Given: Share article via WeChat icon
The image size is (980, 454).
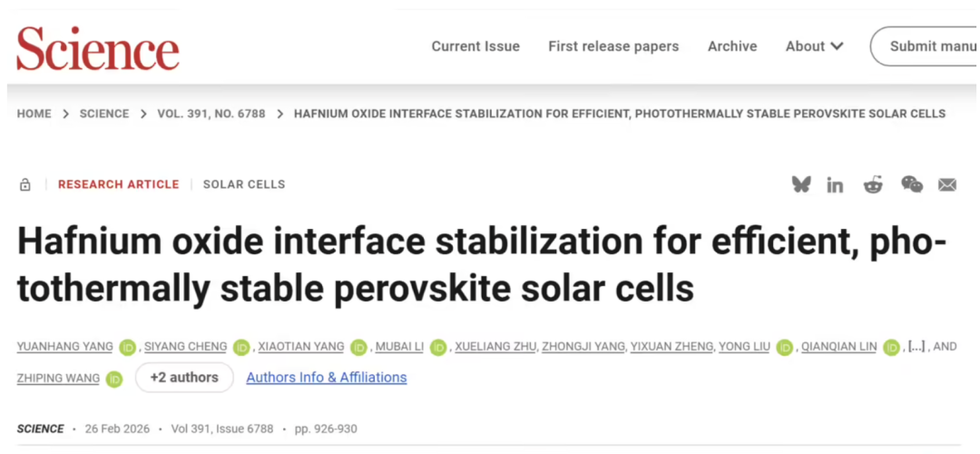Looking at the screenshot, I should 912,184.
